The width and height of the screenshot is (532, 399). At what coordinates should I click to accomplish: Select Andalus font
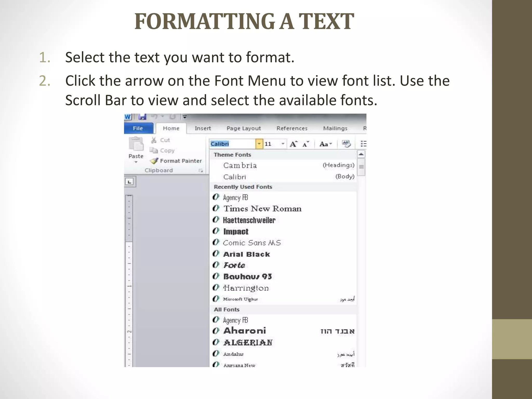[x=283, y=354]
